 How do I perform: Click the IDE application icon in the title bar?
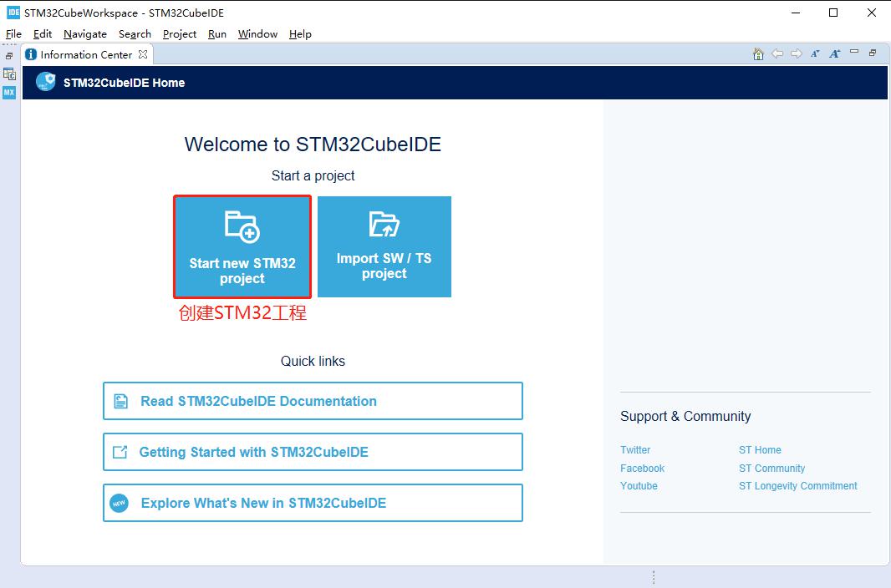point(13,13)
